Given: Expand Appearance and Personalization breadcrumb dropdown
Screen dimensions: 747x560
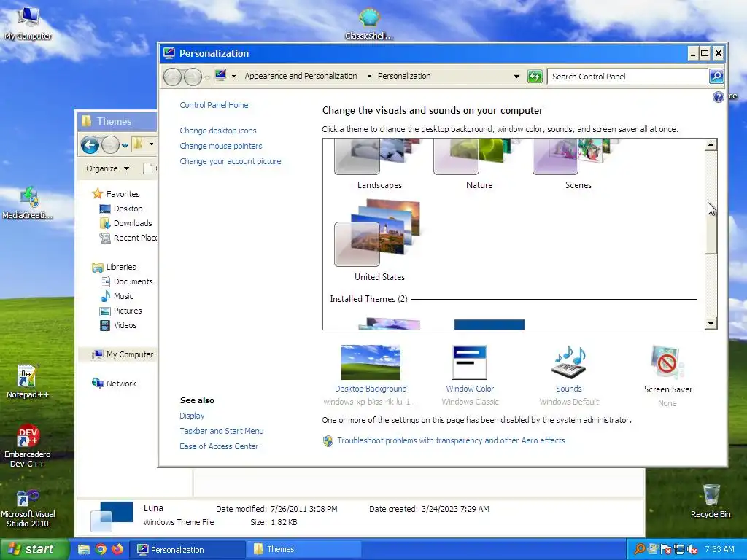Looking at the screenshot, I should point(368,76).
